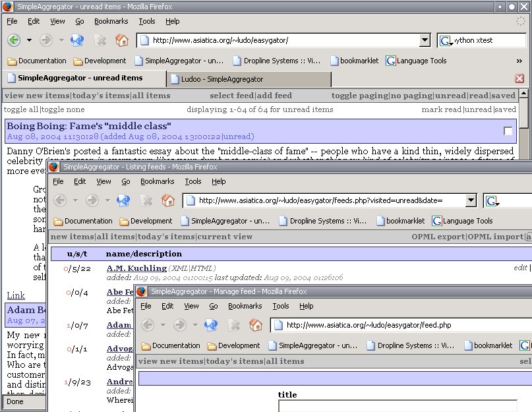Viewport: 532px width, 412px height.
Task: Open Boing Boing: Fame's "middle class" headline
Action: point(89,127)
